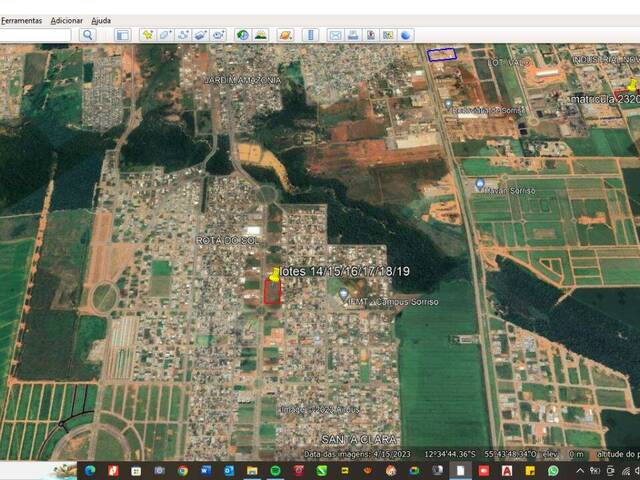Select the Add Placemark pin tool
This screenshot has height=480, width=640.
tap(147, 35)
